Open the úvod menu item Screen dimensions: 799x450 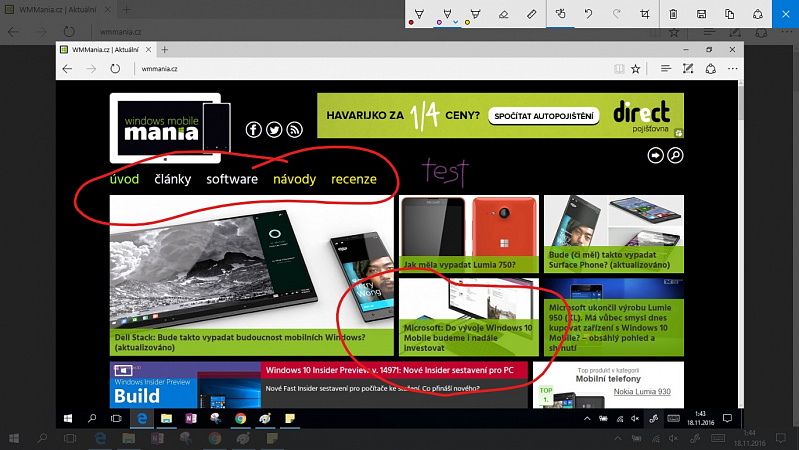[x=124, y=179]
